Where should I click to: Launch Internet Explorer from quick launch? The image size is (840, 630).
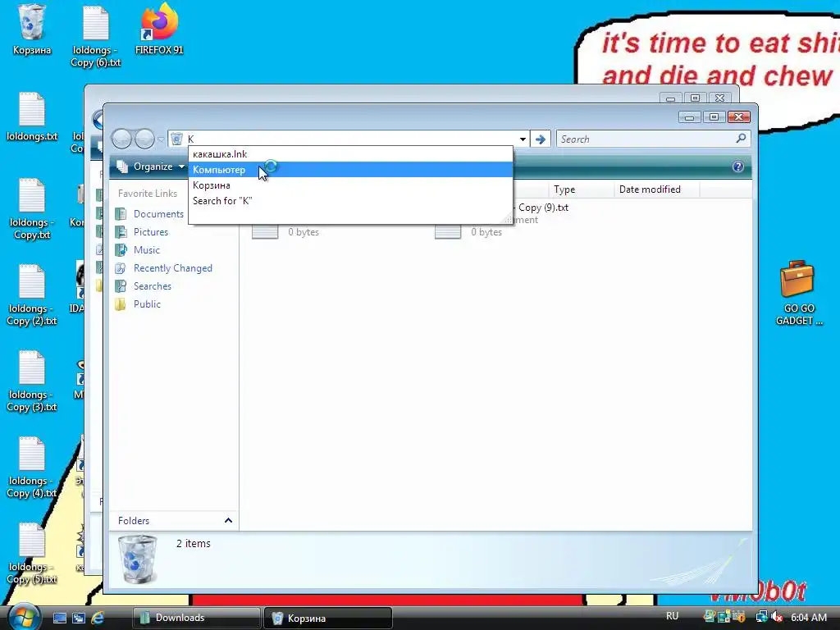[98, 619]
